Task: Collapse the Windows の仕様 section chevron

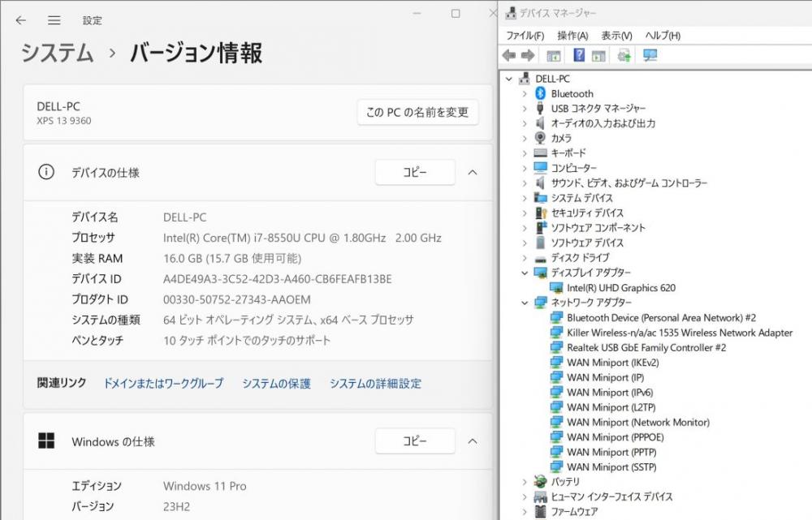Action: 473,441
